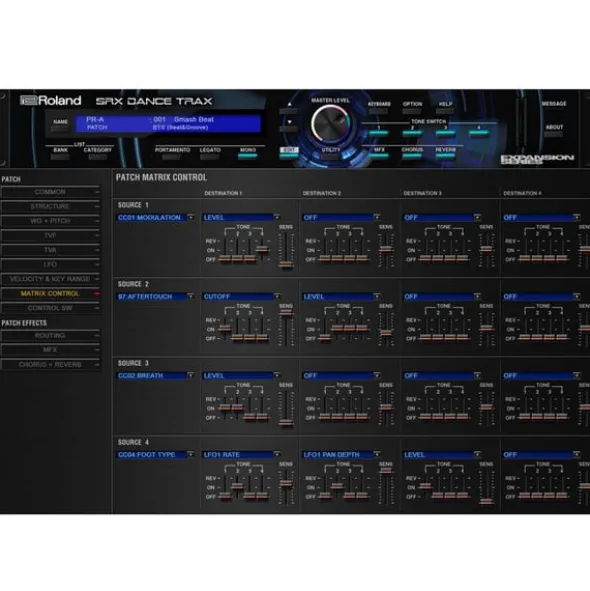
Task: Open the LFO patch page
Action: click(50, 264)
